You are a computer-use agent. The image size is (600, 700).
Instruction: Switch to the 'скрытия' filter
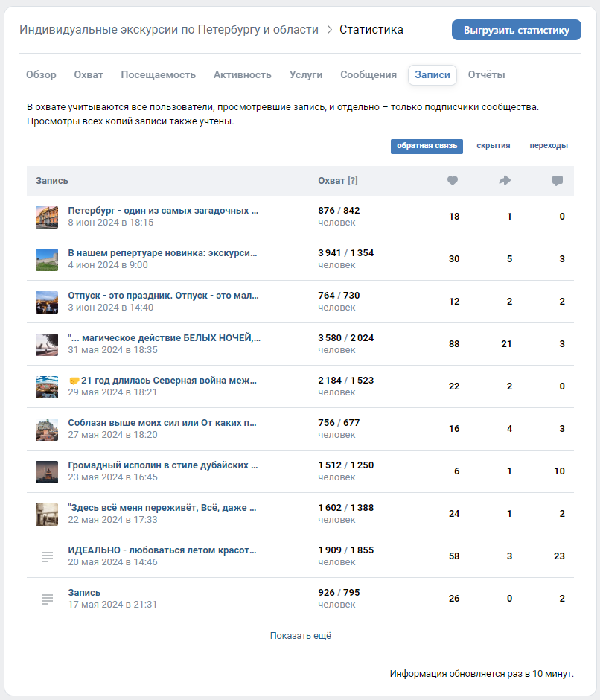[494, 146]
